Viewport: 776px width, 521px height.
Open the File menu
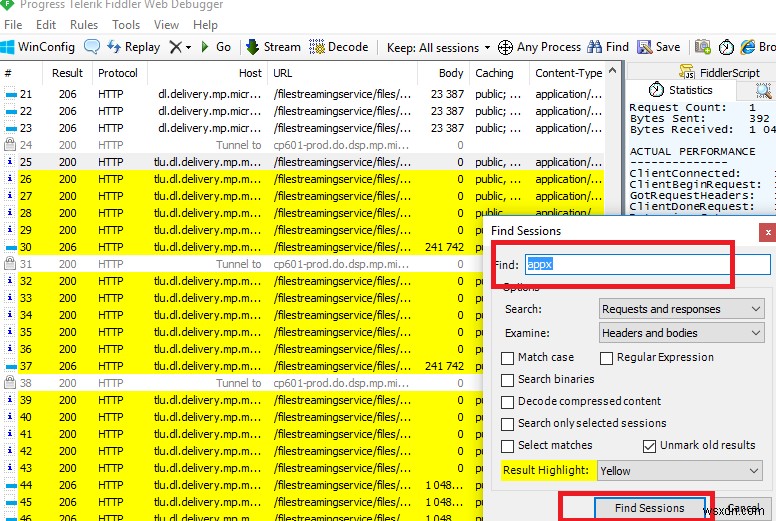click(x=13, y=25)
